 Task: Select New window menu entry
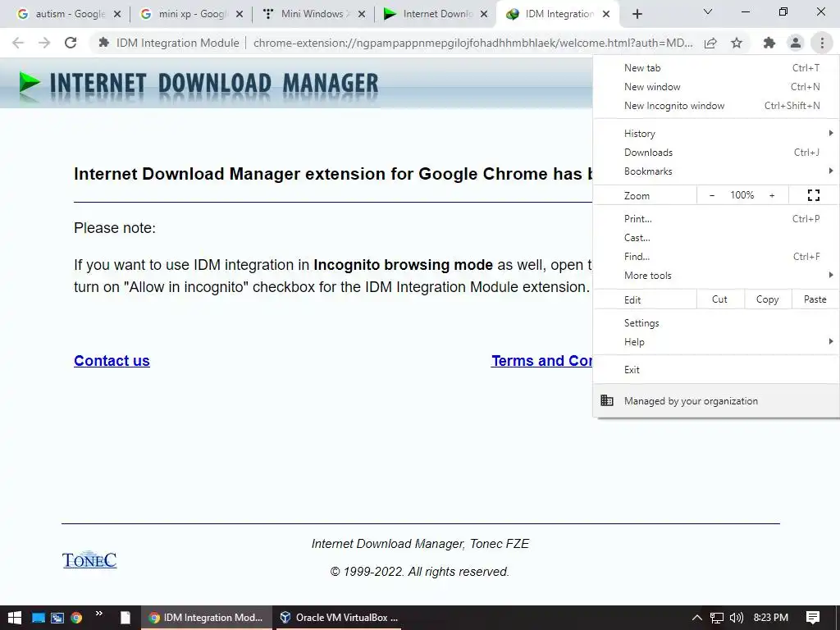(x=716, y=87)
